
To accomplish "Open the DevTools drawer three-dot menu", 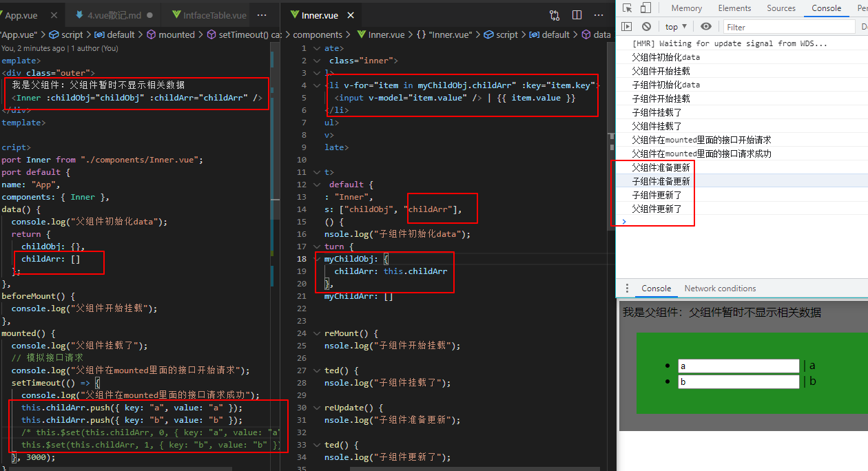I will pos(627,289).
